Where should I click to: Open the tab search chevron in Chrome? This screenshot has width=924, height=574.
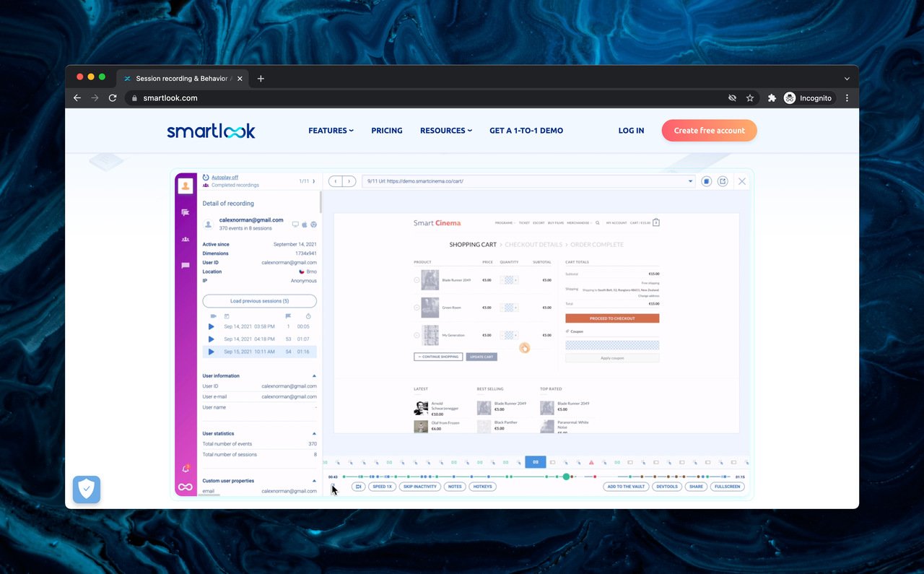pyautogui.click(x=847, y=79)
